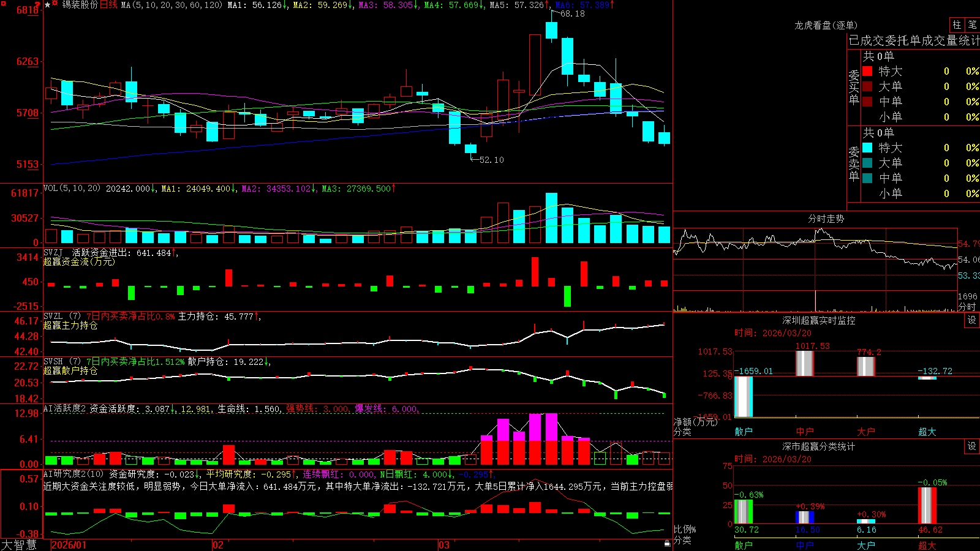Image resolution: width=980 pixels, height=551 pixels.
Task: Click the dark red 中单 buy-order swatch
Action: (x=867, y=102)
